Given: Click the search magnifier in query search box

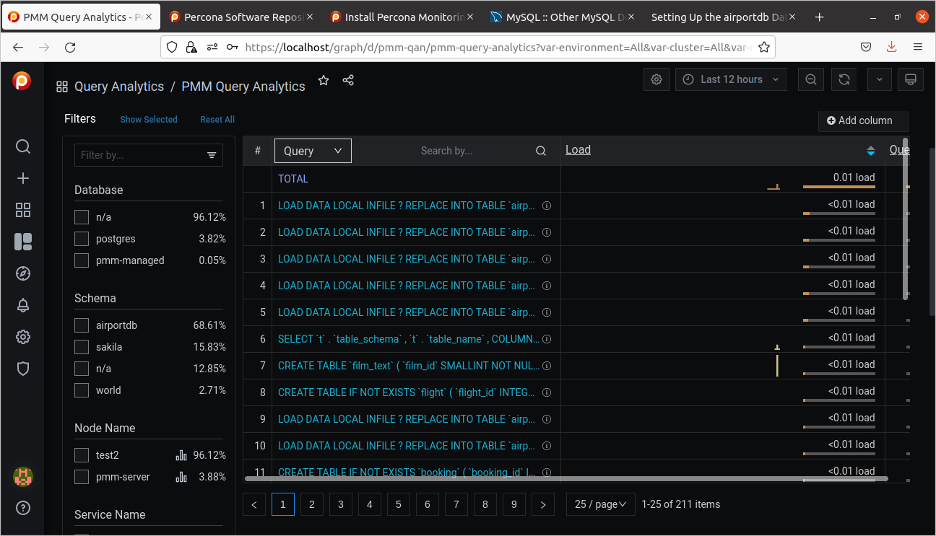Looking at the screenshot, I should (541, 150).
